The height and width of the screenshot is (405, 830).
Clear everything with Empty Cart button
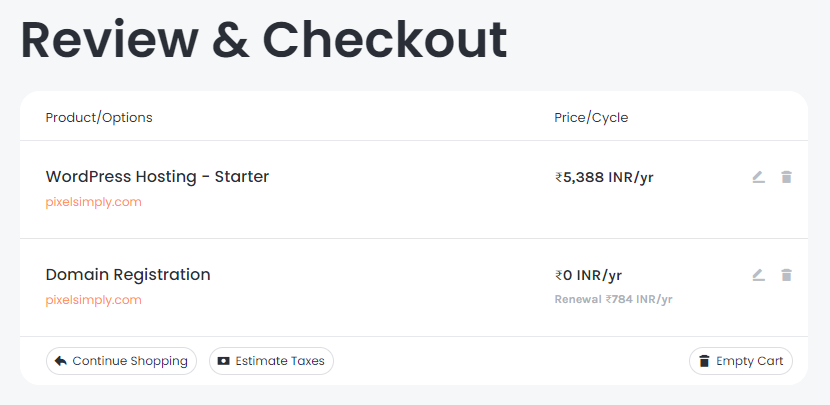click(x=741, y=361)
